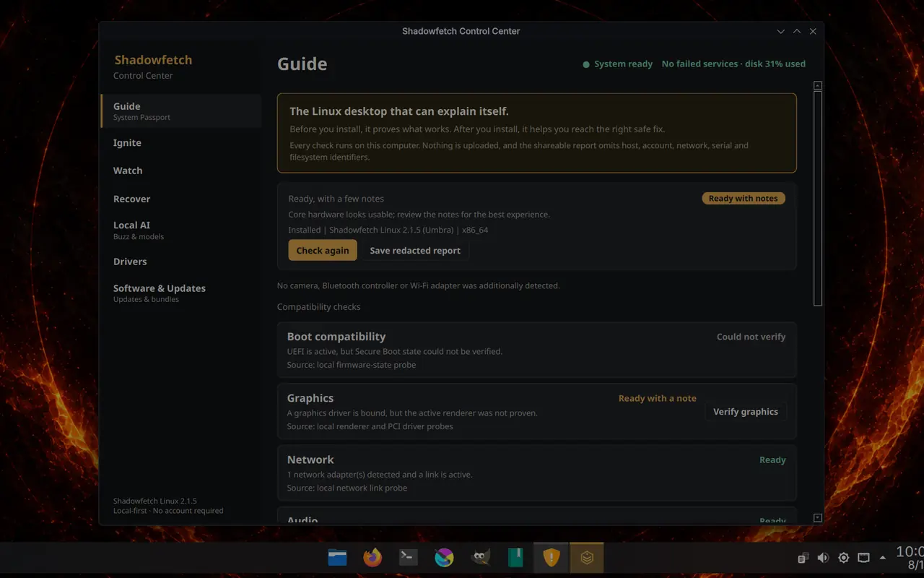Click the Ready with a note status
924x578 pixels.
click(x=658, y=398)
